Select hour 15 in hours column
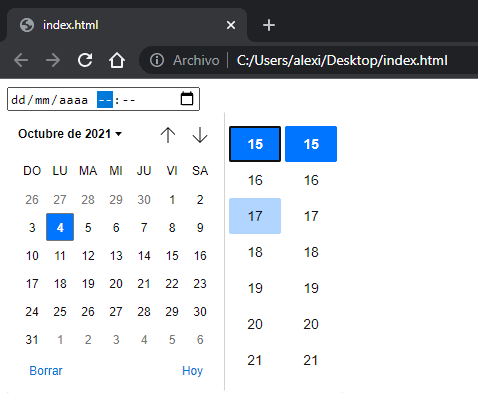 pyautogui.click(x=255, y=144)
